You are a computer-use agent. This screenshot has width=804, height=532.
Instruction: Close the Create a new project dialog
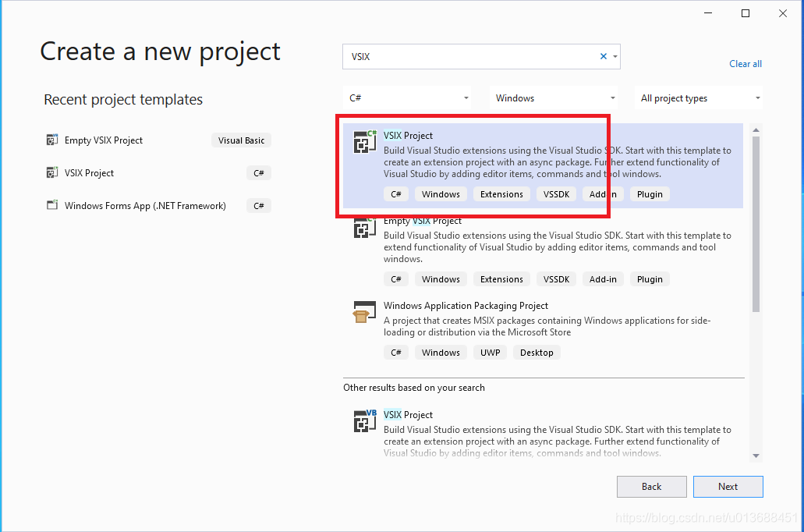(x=783, y=13)
